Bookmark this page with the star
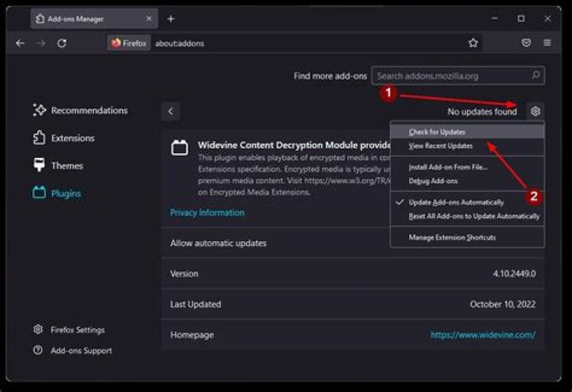This screenshot has height=392, width=572. (x=473, y=43)
